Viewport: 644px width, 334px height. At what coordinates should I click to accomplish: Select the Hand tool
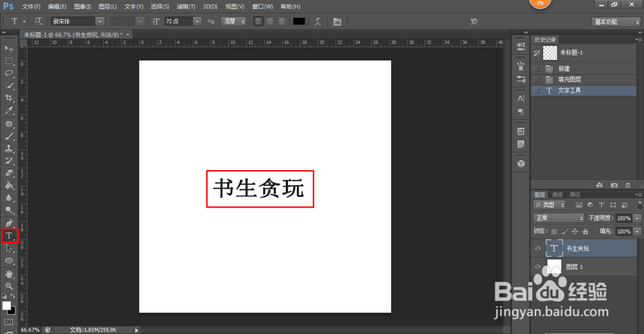point(9,273)
